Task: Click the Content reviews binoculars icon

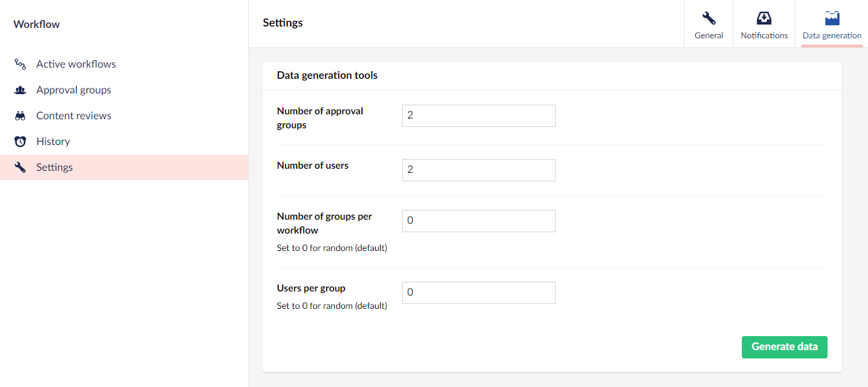Action: pos(20,116)
